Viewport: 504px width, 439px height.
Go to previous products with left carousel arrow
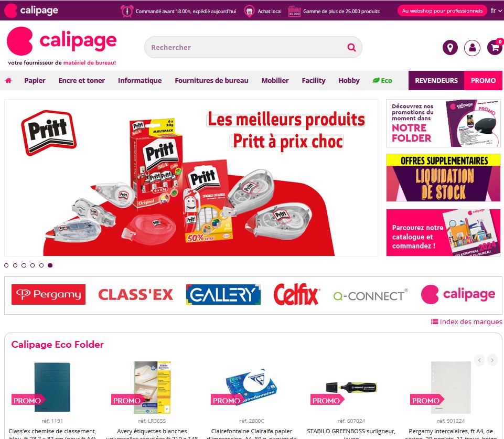479,360
